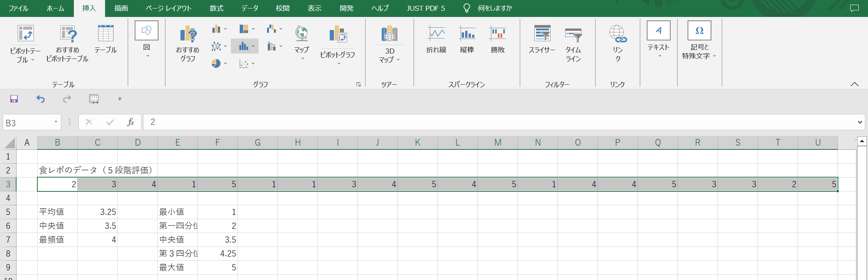Save the workbook with the floppy icon
868x280 pixels.
click(14, 99)
